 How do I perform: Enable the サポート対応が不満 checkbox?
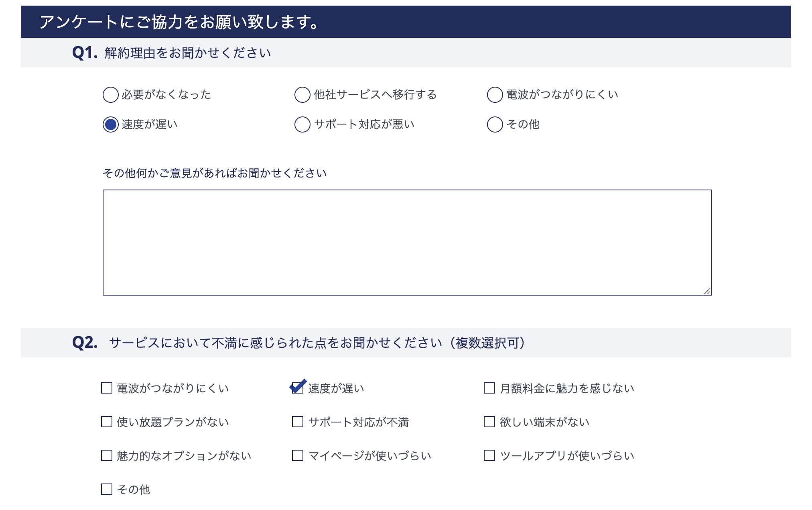[298, 422]
